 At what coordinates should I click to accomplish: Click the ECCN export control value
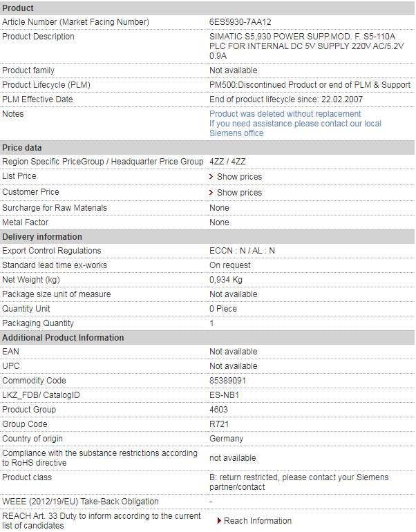[242, 251]
